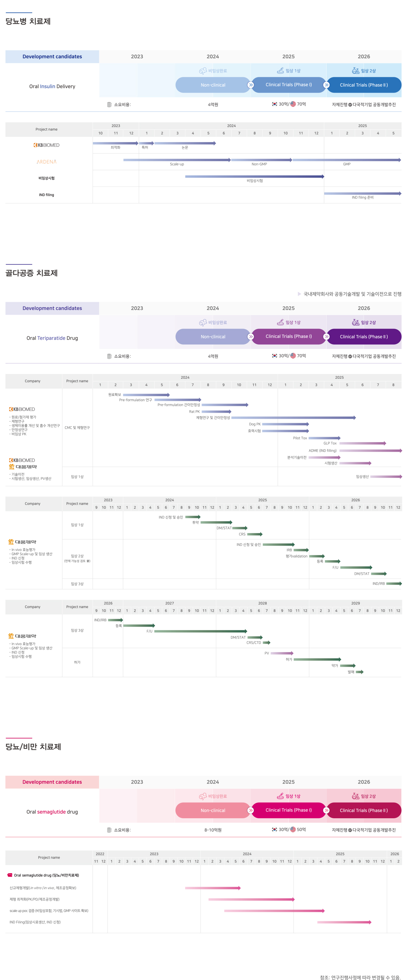Image resolution: width=407 pixels, height=980 pixels.
Task: Click the IND Filing bar in the semaglutide timeline
Action: click(344, 922)
